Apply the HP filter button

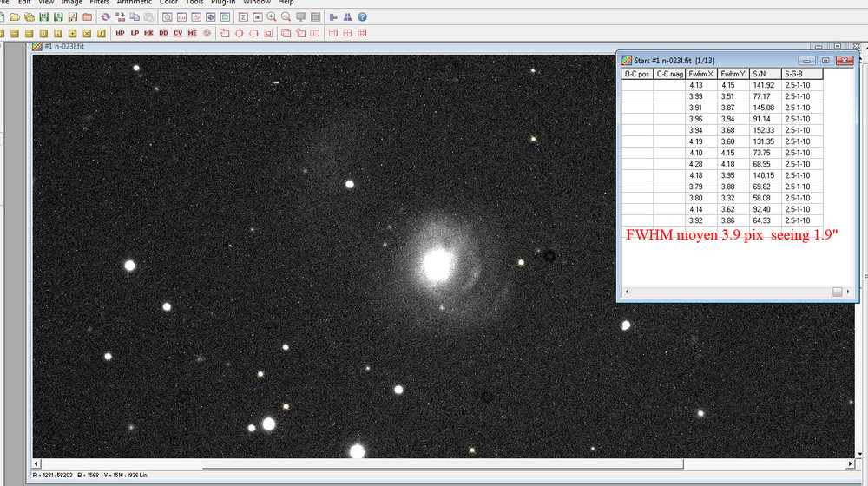pyautogui.click(x=120, y=33)
